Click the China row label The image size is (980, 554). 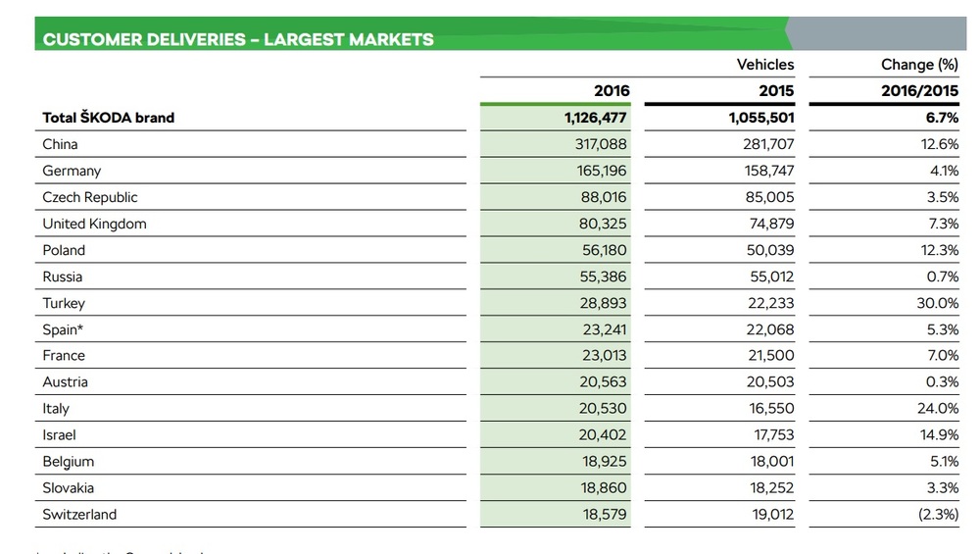(x=60, y=144)
